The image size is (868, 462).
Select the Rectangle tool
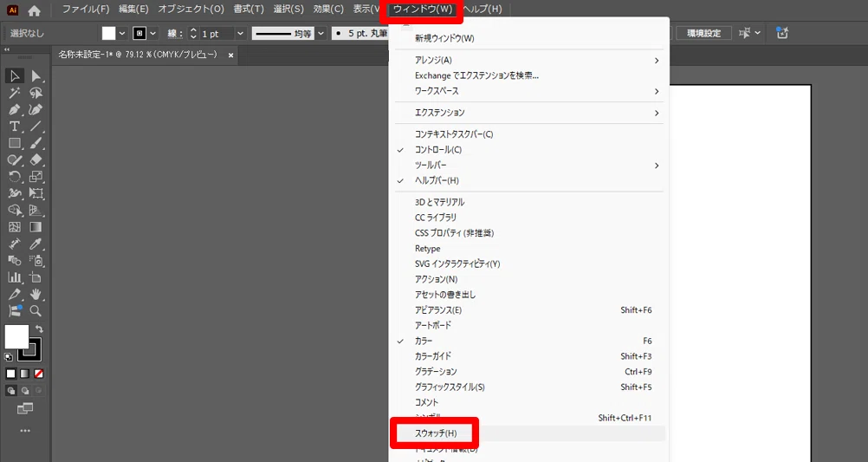coord(15,143)
